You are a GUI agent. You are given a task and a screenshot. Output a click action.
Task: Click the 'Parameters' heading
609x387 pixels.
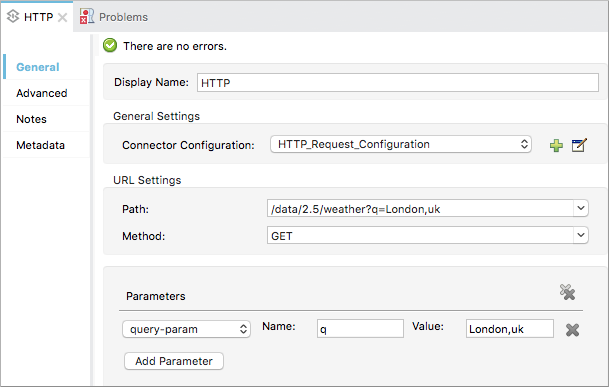point(156,296)
